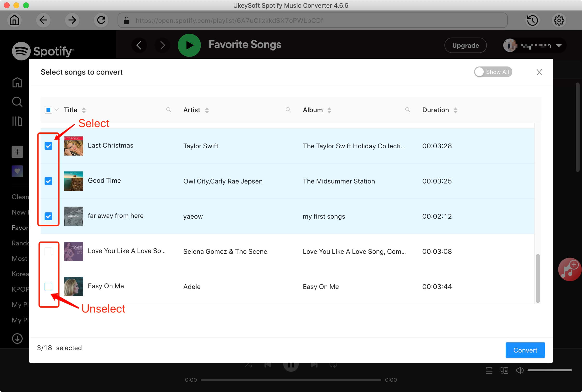Click the Taylor Swift Last Christmas thumbnail

coord(73,146)
